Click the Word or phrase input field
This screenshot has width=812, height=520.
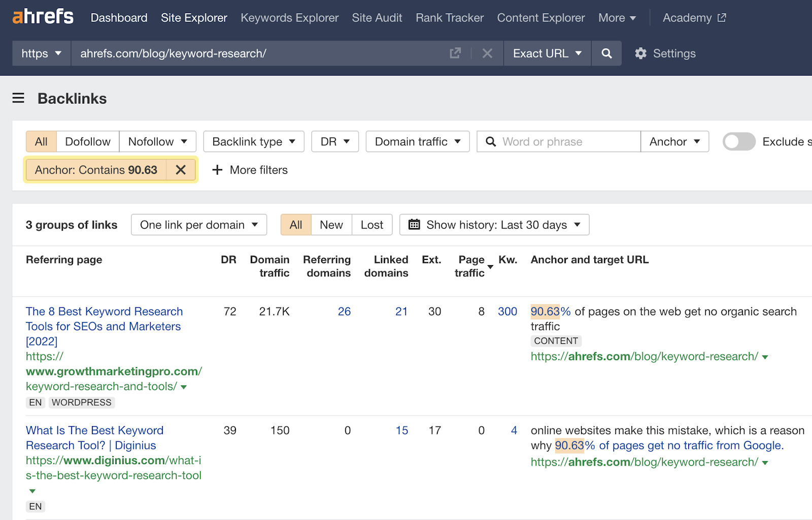pyautogui.click(x=558, y=142)
